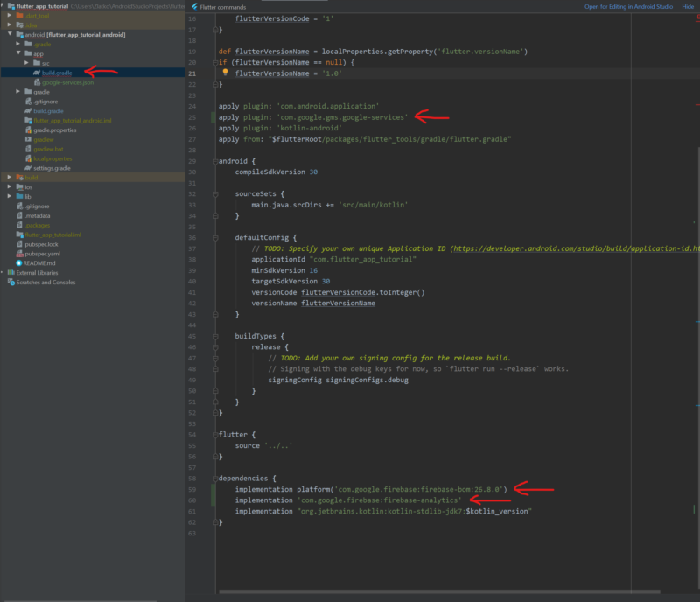Click the applicationId "com.flutter_app_tutorial" value
Image resolution: width=700 pixels, height=602 pixels.
tap(362, 260)
